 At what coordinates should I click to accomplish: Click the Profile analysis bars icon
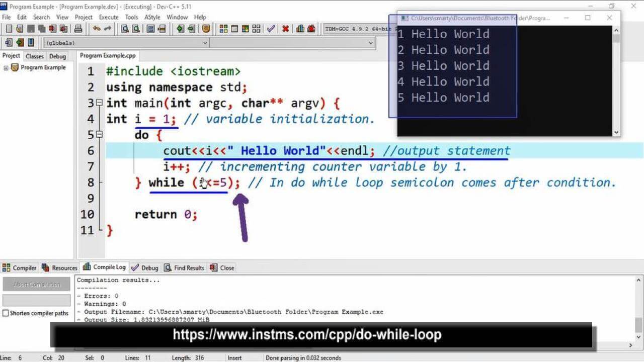[x=300, y=29]
